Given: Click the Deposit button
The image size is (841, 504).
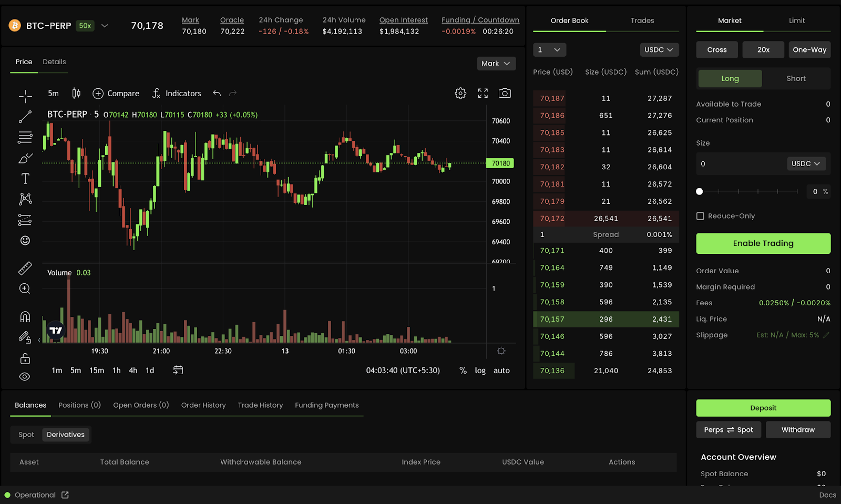Looking at the screenshot, I should point(763,408).
